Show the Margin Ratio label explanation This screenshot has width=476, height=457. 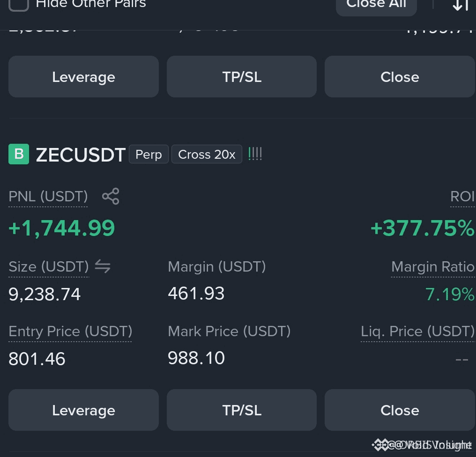pyautogui.click(x=433, y=267)
